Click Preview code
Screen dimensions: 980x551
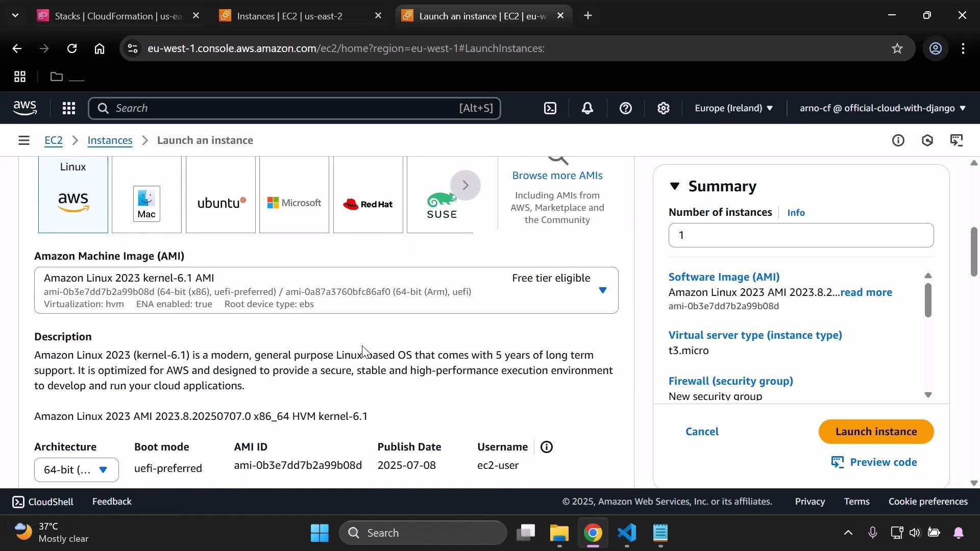coord(875,462)
